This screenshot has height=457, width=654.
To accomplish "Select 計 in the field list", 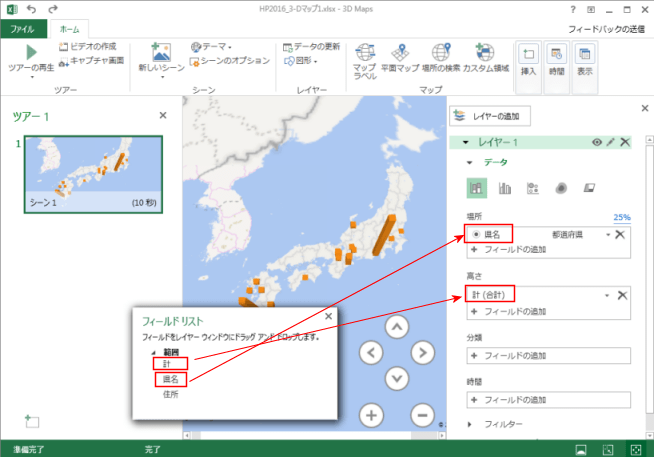I will click(167, 364).
